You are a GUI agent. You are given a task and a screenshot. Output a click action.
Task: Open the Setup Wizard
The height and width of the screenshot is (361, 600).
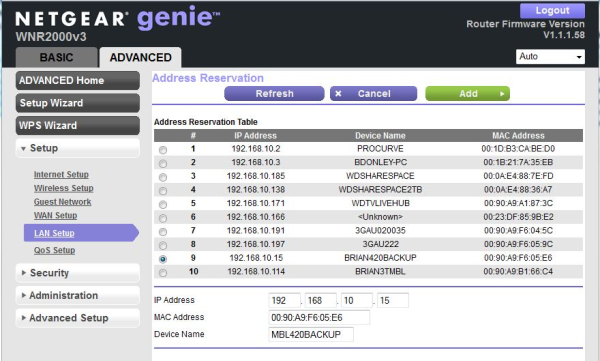pyautogui.click(x=78, y=103)
